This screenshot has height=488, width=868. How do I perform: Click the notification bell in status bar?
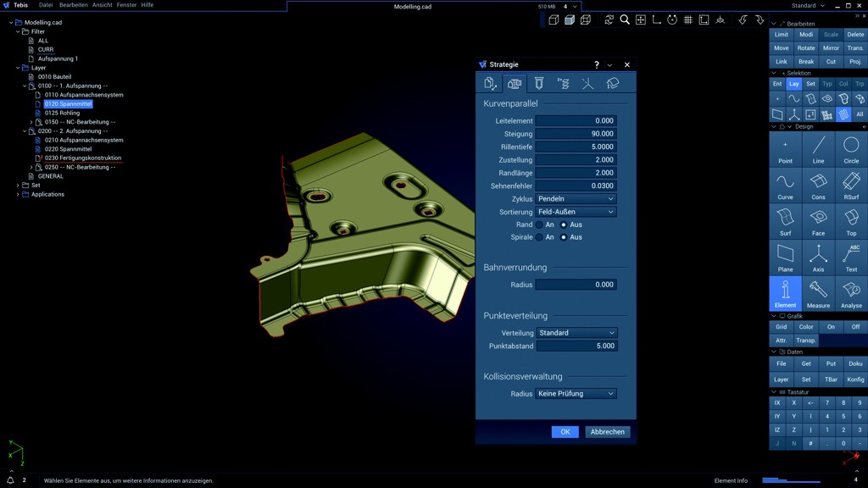10,480
